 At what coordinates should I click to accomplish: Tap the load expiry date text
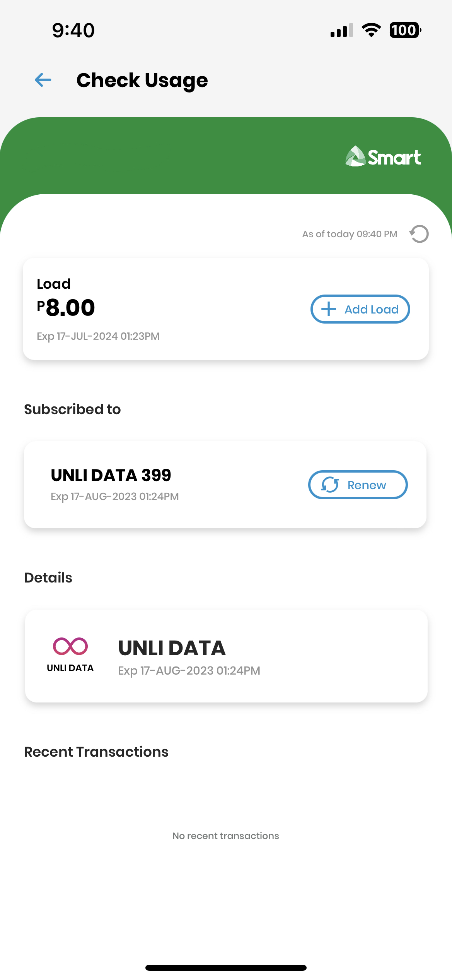point(98,336)
